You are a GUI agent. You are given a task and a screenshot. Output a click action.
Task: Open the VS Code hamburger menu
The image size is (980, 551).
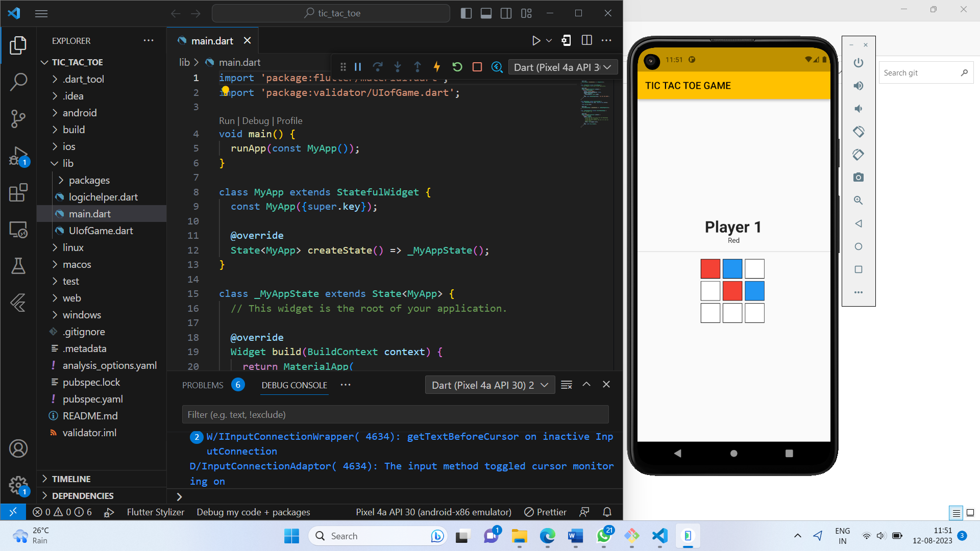(x=41, y=13)
